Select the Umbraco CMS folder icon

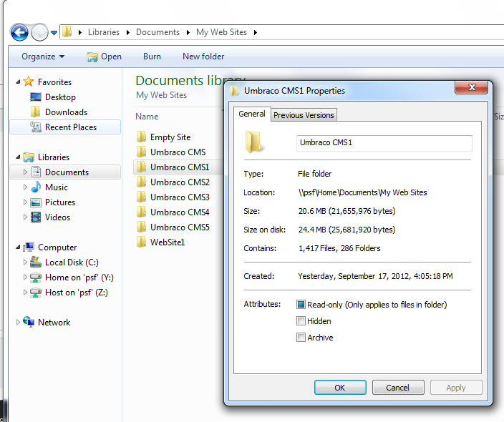point(141,152)
